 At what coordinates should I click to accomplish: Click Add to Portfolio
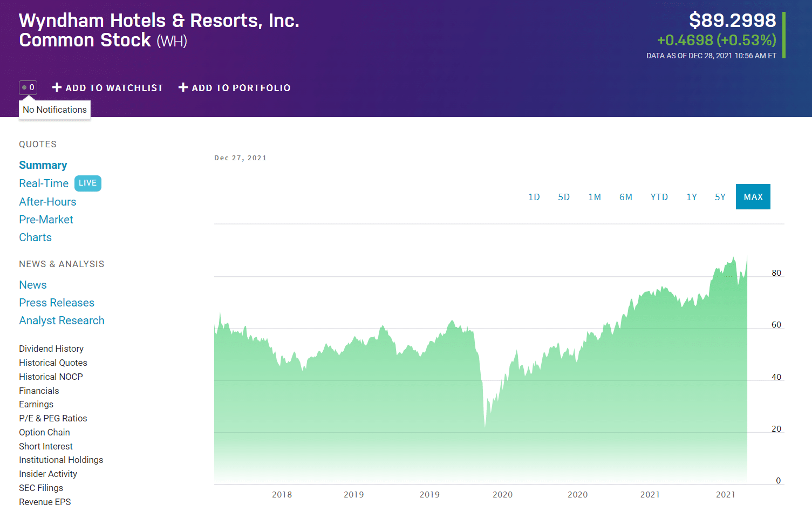[x=234, y=87]
